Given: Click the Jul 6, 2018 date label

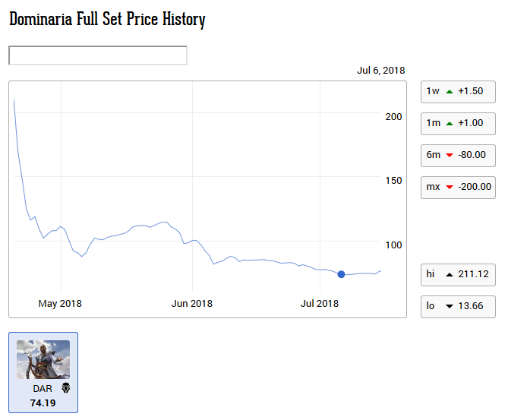Looking at the screenshot, I should 380,71.
